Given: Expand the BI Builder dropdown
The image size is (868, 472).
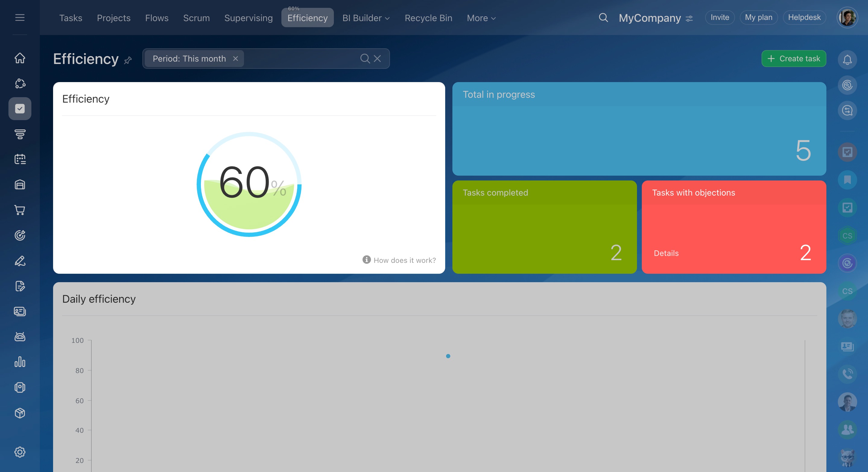Looking at the screenshot, I should (366, 18).
